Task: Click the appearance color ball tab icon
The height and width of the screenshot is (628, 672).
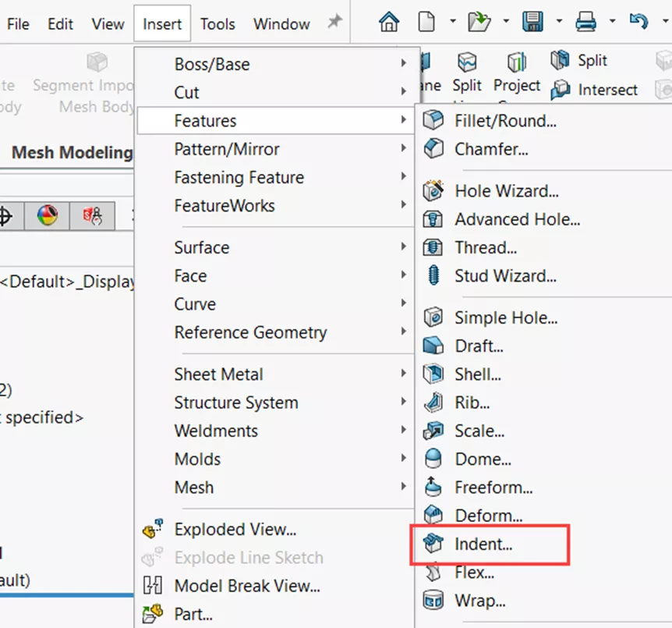Action: coord(48,216)
